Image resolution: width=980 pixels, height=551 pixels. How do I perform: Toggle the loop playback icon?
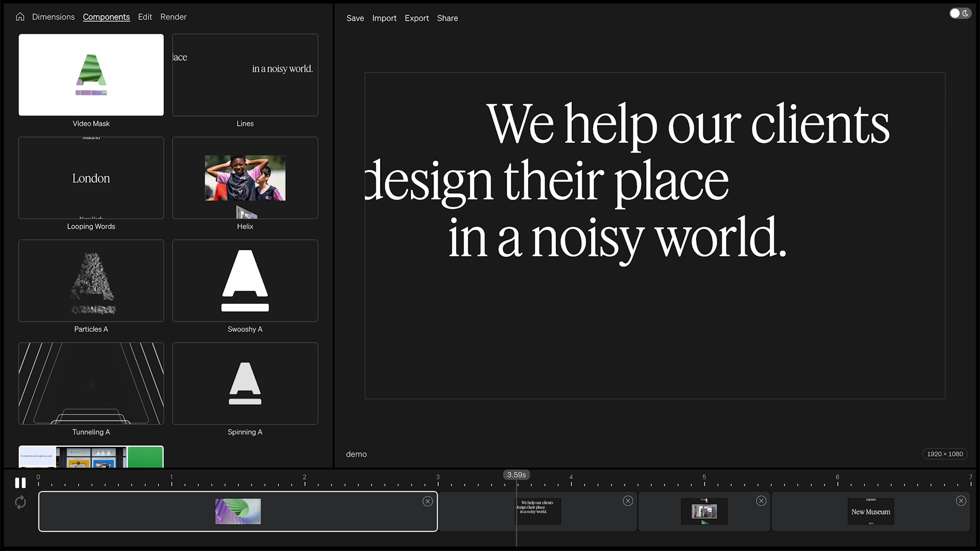[x=20, y=503]
